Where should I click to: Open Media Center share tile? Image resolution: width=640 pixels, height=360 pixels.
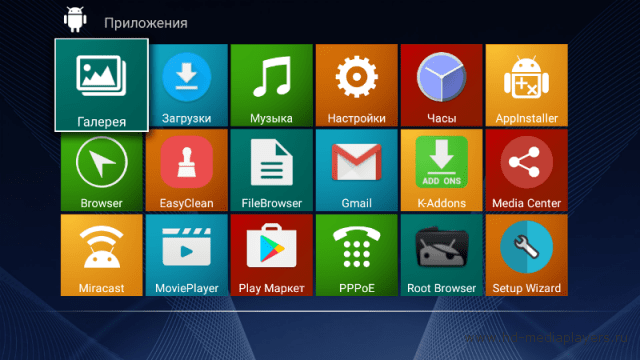coord(527,170)
